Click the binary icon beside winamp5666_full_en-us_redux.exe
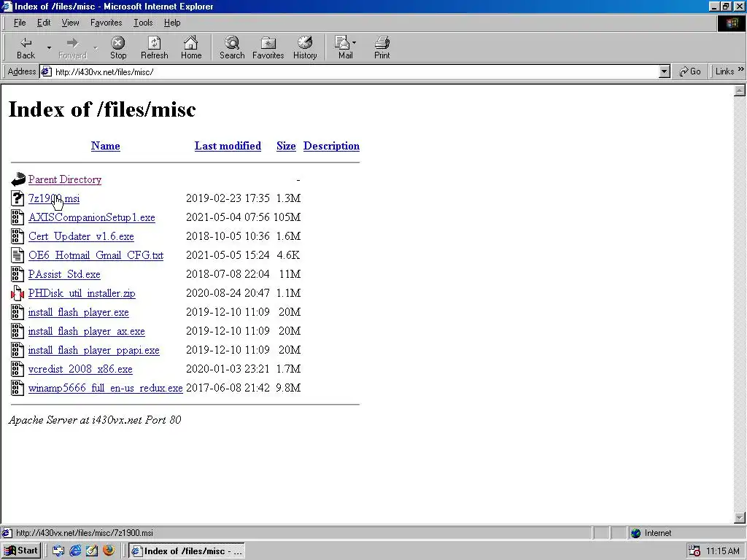 [x=18, y=388]
